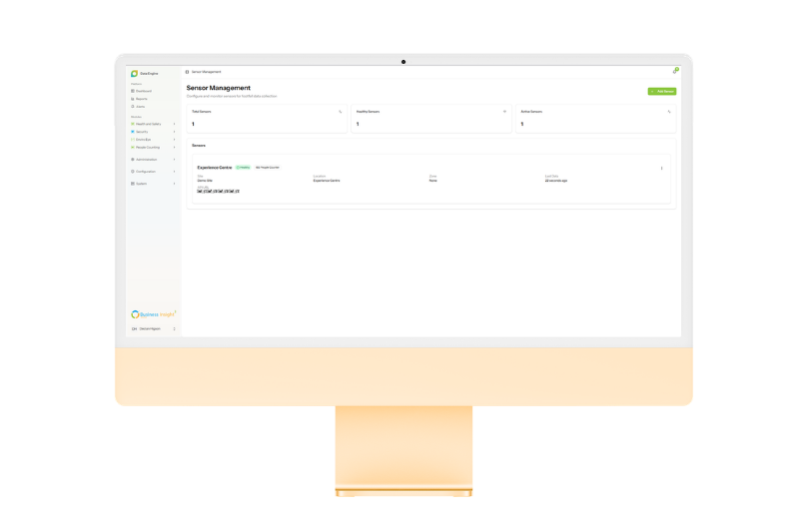Click the Business Insight logo
Screen dimensions: 799x532
point(153,314)
